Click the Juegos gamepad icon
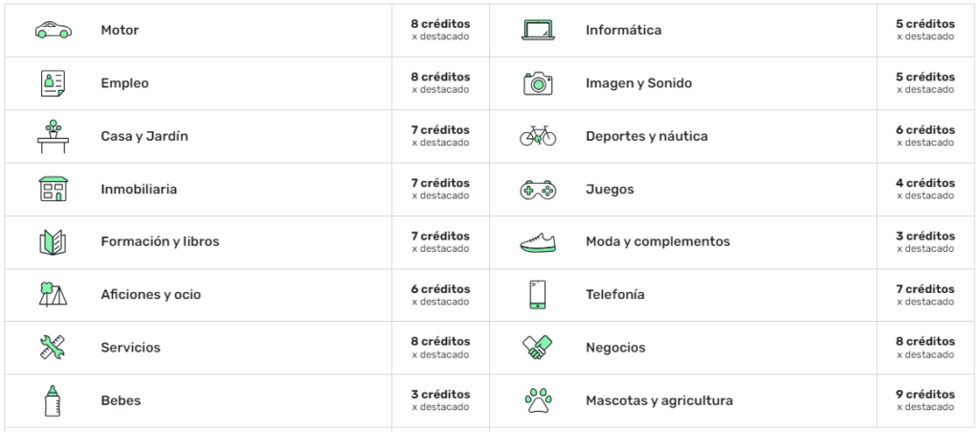This screenshot has width=980, height=432. pos(538,190)
